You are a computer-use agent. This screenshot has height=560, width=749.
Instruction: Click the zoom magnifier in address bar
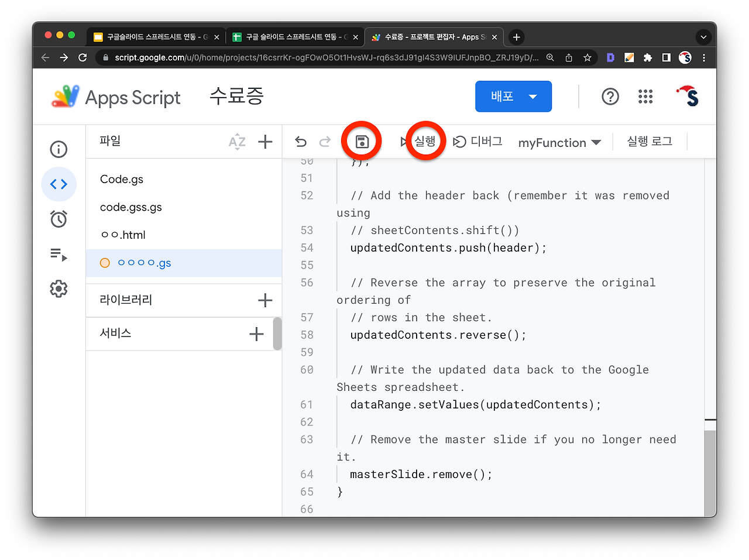pos(550,57)
